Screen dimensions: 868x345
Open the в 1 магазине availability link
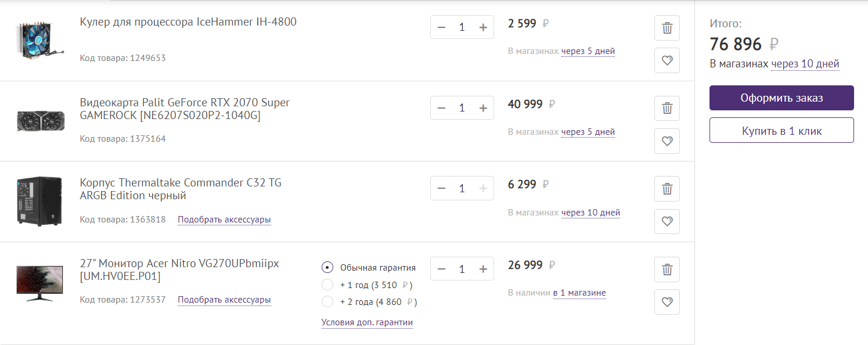coord(579,293)
